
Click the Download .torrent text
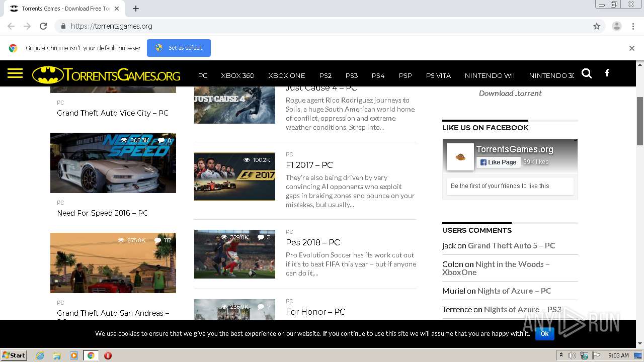[510, 93]
